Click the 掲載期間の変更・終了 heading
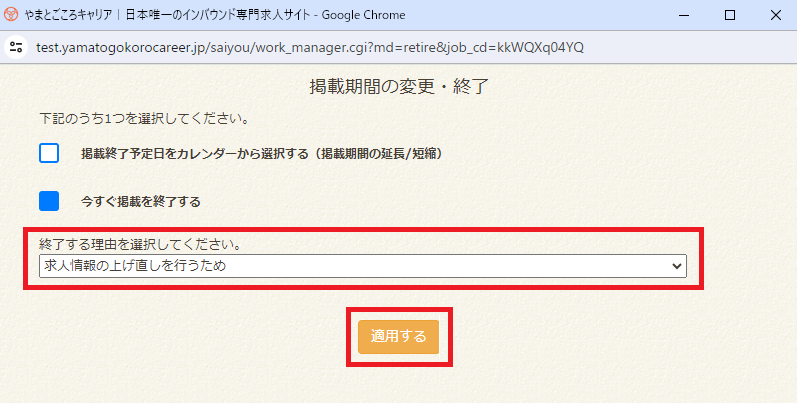The width and height of the screenshot is (797, 403). point(398,86)
